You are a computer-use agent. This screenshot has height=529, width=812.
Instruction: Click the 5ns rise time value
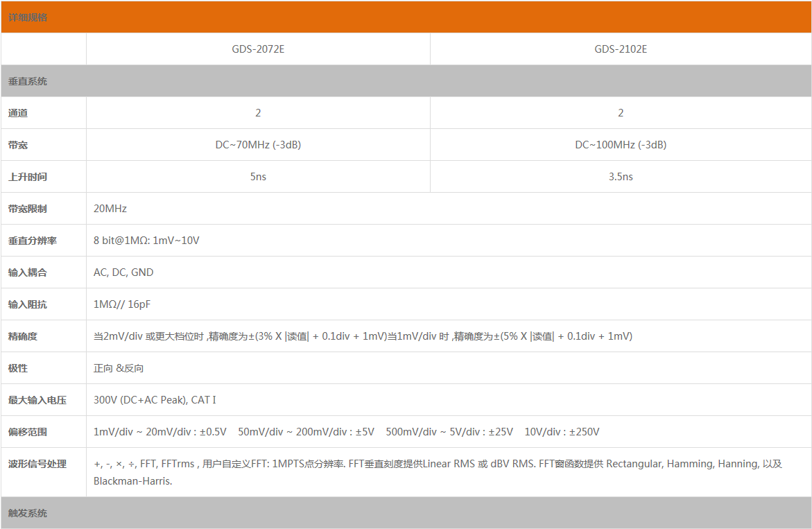[x=258, y=177]
